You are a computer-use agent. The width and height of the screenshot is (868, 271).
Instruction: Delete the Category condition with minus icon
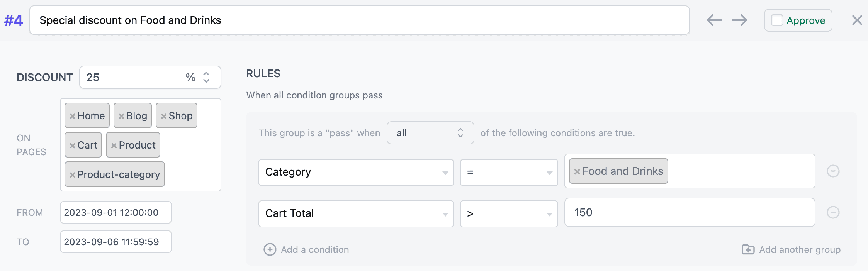pos(833,171)
